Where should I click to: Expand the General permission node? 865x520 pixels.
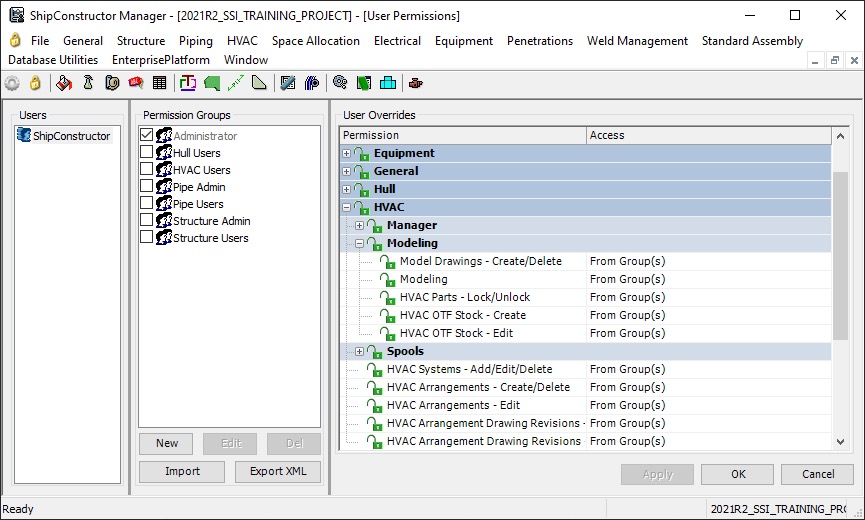pyautogui.click(x=346, y=171)
